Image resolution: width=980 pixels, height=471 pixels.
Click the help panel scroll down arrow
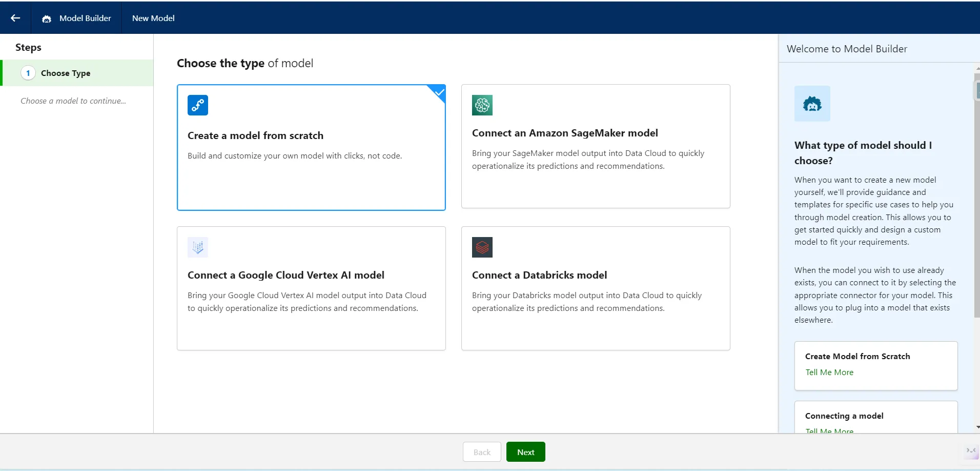(977, 427)
